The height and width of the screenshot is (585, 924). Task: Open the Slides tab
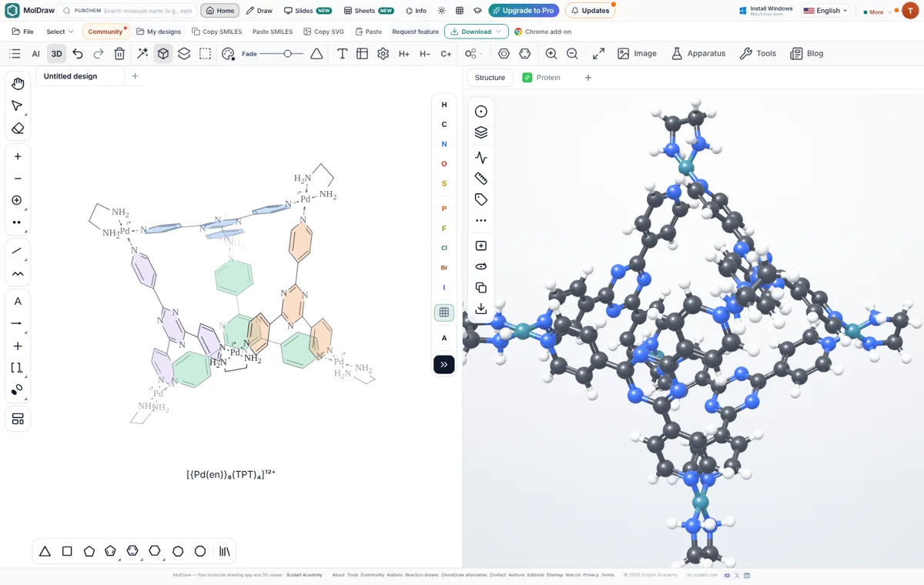coord(307,11)
